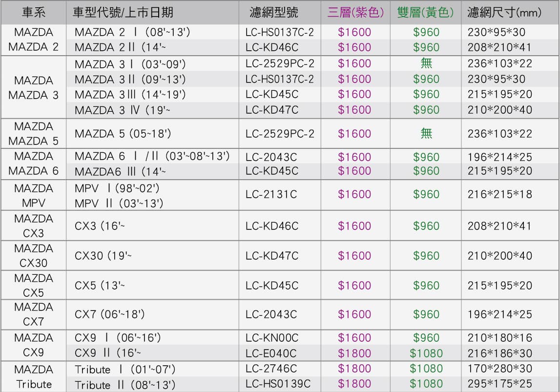
Task: Click 236*103*22 in the MAZDA 5 row
Action: point(500,134)
